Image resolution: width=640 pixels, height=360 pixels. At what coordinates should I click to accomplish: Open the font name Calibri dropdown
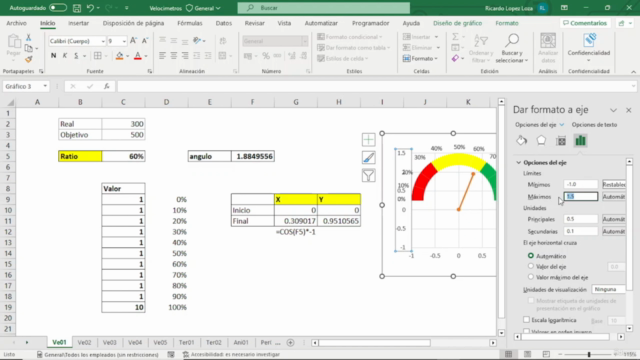(x=103, y=41)
